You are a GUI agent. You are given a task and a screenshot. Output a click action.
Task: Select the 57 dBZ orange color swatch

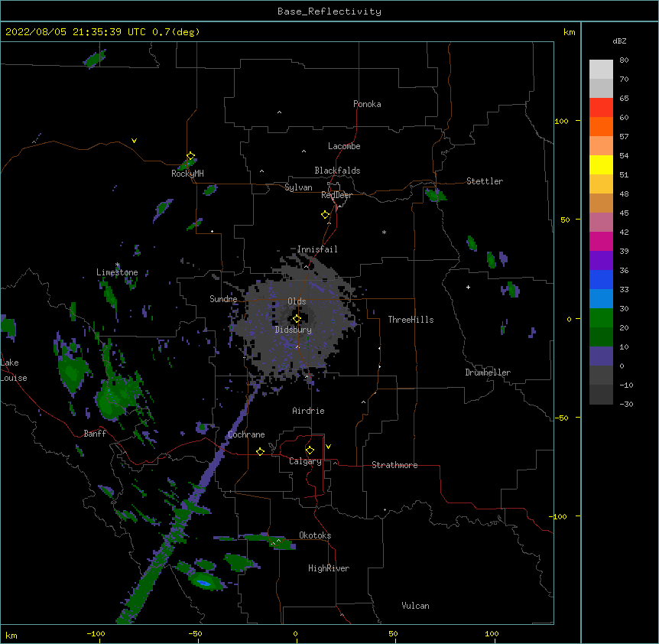click(601, 126)
